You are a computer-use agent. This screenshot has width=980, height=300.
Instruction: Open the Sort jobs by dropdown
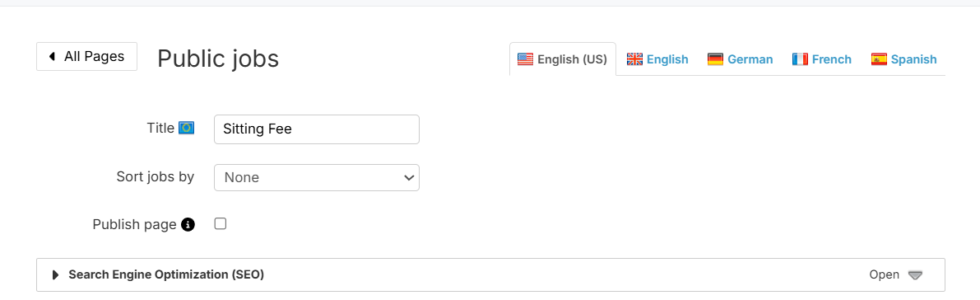click(x=316, y=177)
